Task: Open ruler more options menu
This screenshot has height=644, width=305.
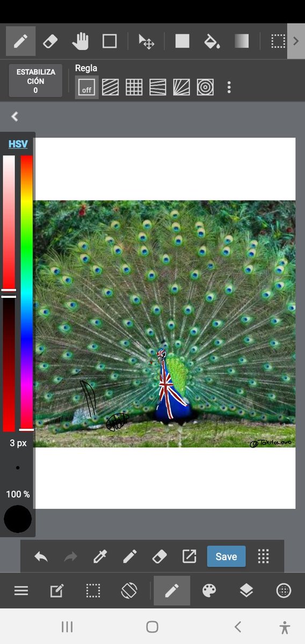Action: [x=229, y=87]
